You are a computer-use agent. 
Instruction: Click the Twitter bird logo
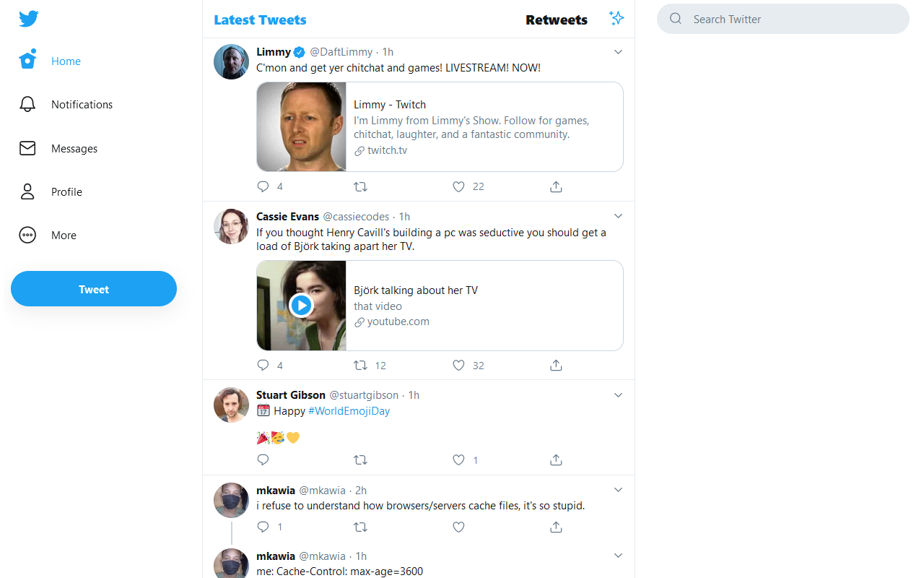pos(28,18)
